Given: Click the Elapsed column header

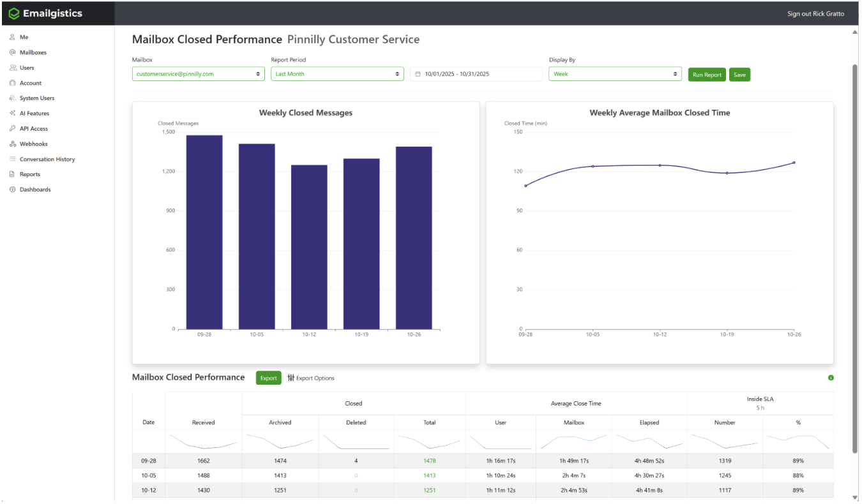Looking at the screenshot, I should point(649,422).
